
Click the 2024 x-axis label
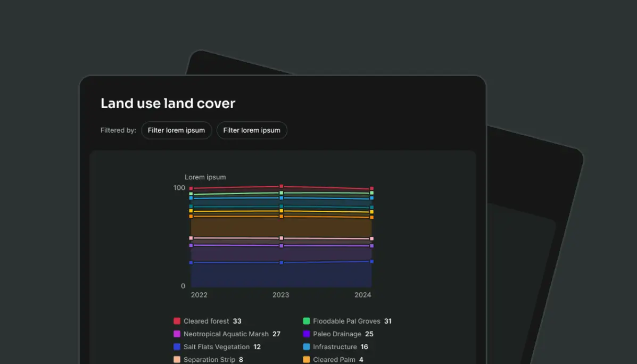click(363, 295)
